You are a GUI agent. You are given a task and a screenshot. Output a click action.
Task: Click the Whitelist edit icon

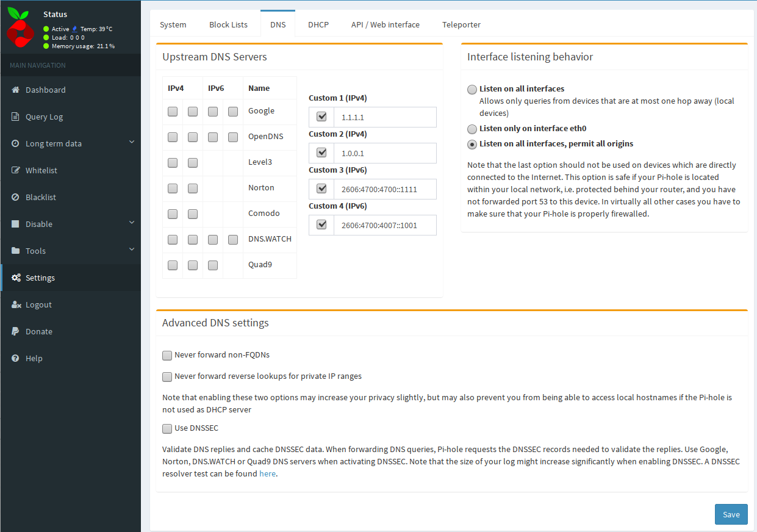[x=16, y=170]
